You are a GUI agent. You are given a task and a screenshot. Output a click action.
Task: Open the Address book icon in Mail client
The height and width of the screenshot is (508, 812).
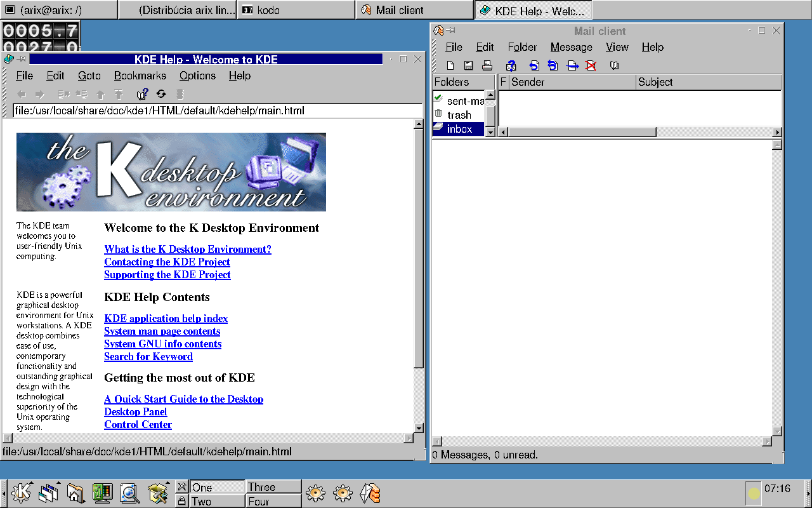point(614,65)
